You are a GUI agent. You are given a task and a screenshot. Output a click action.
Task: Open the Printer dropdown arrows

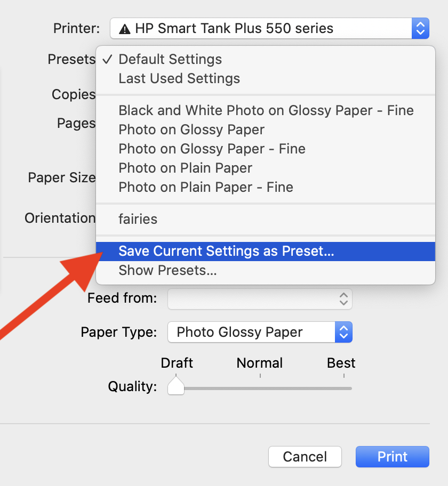click(420, 28)
